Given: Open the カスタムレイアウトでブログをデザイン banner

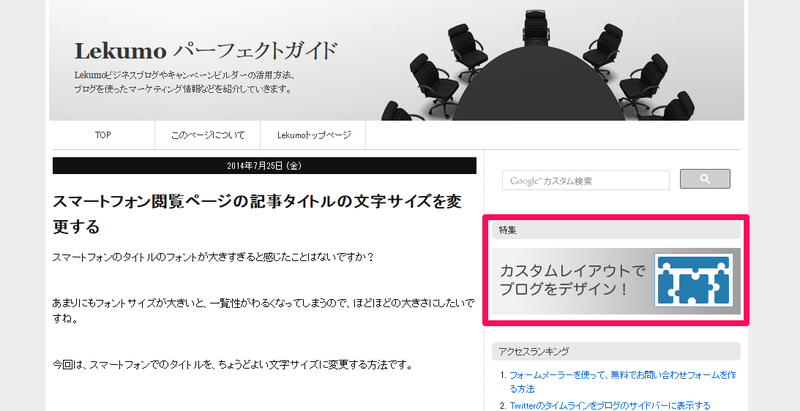Looking at the screenshot, I should [x=616, y=281].
